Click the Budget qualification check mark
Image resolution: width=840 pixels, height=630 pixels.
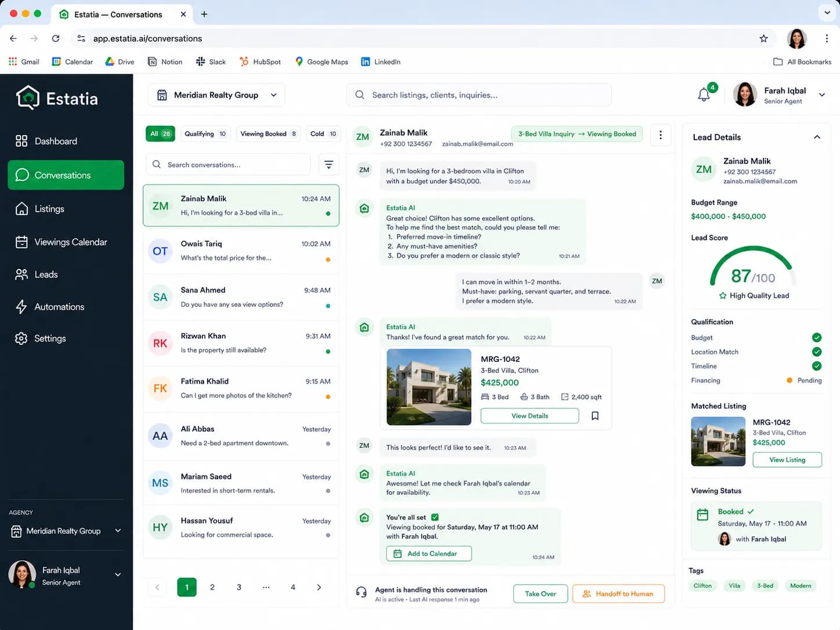[x=817, y=338]
